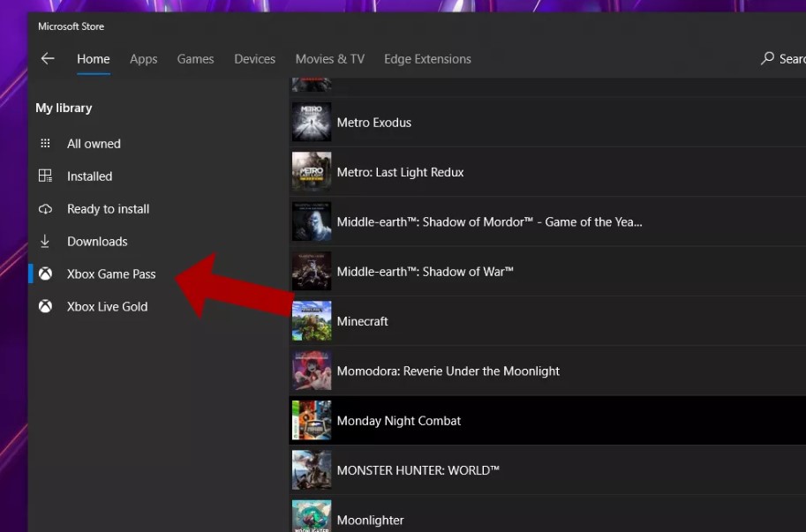
Task: Go back with the back arrow
Action: tap(48, 58)
